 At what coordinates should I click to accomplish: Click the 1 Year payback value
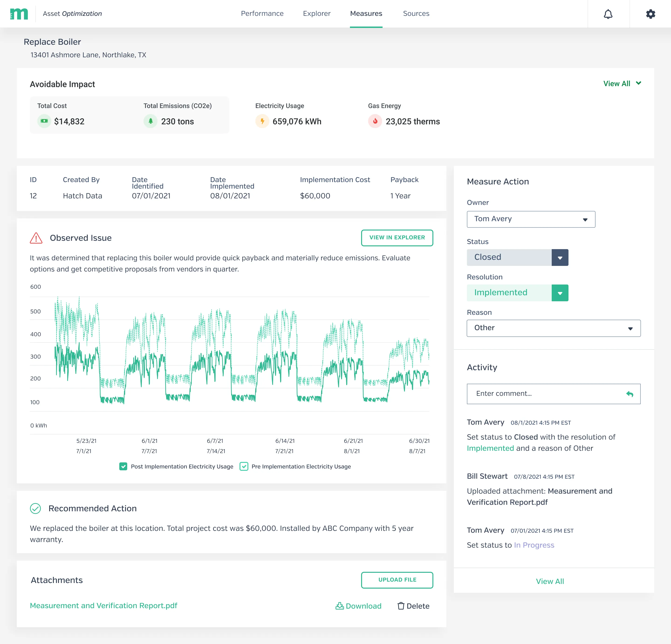400,196
